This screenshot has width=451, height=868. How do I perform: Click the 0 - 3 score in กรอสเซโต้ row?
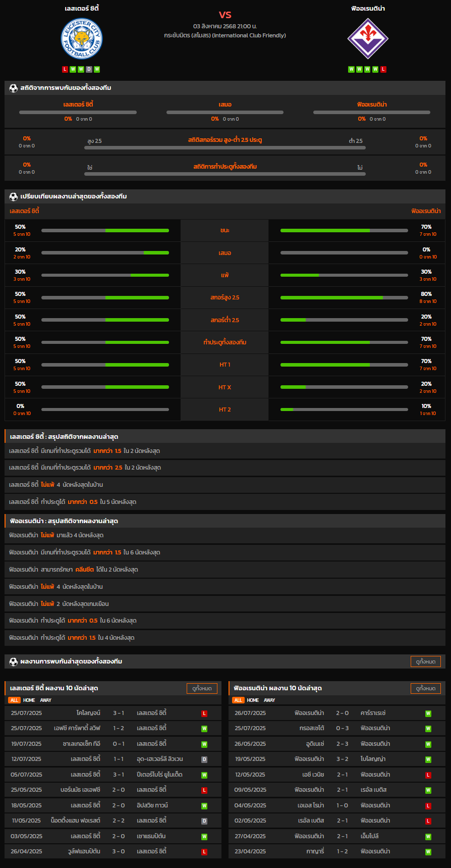(x=343, y=729)
